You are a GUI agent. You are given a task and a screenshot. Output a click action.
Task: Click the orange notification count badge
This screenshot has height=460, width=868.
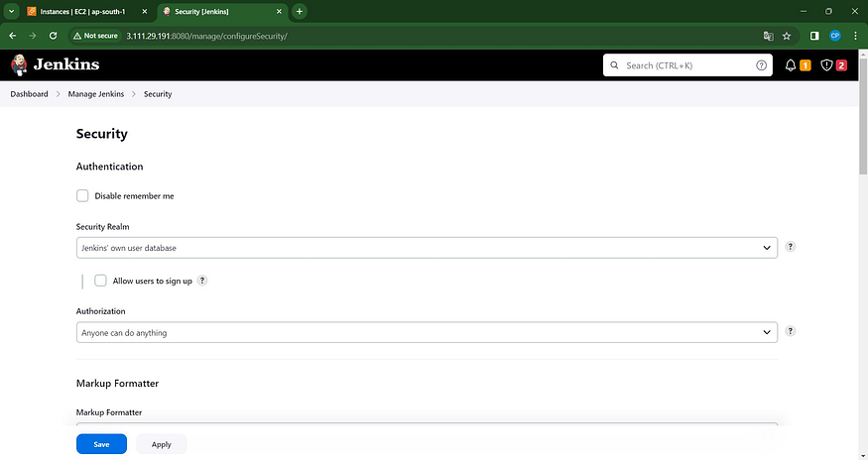pos(806,65)
